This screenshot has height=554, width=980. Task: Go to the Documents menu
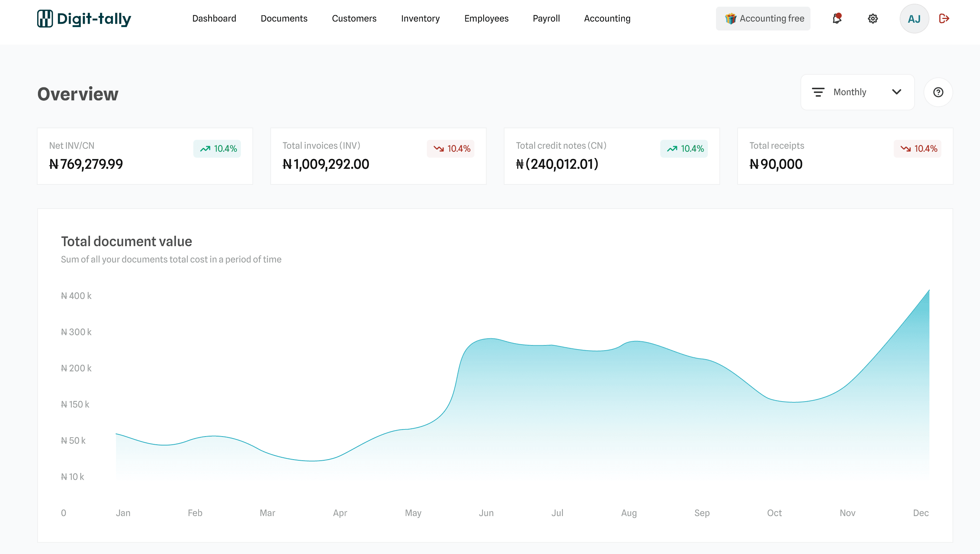tap(284, 18)
